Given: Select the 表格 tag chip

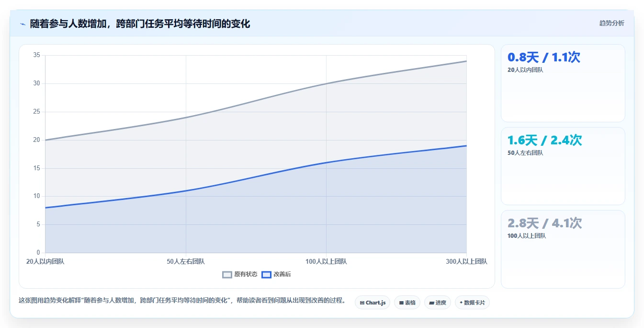Looking at the screenshot, I should (407, 303).
